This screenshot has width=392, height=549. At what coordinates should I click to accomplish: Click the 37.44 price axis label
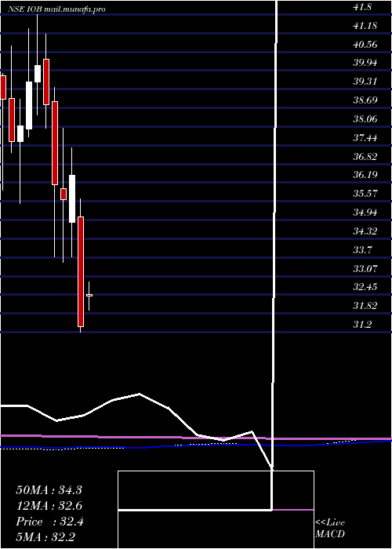(x=365, y=137)
